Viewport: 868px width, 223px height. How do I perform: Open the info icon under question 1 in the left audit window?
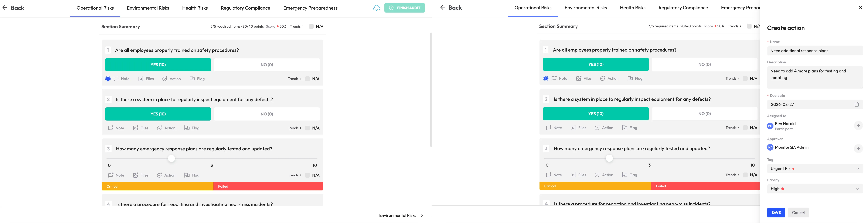[x=108, y=79]
